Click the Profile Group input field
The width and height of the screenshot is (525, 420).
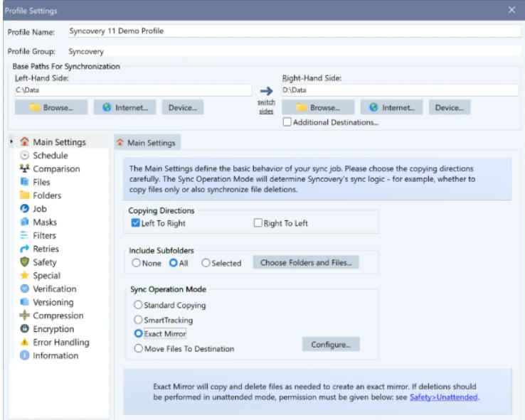[294, 51]
